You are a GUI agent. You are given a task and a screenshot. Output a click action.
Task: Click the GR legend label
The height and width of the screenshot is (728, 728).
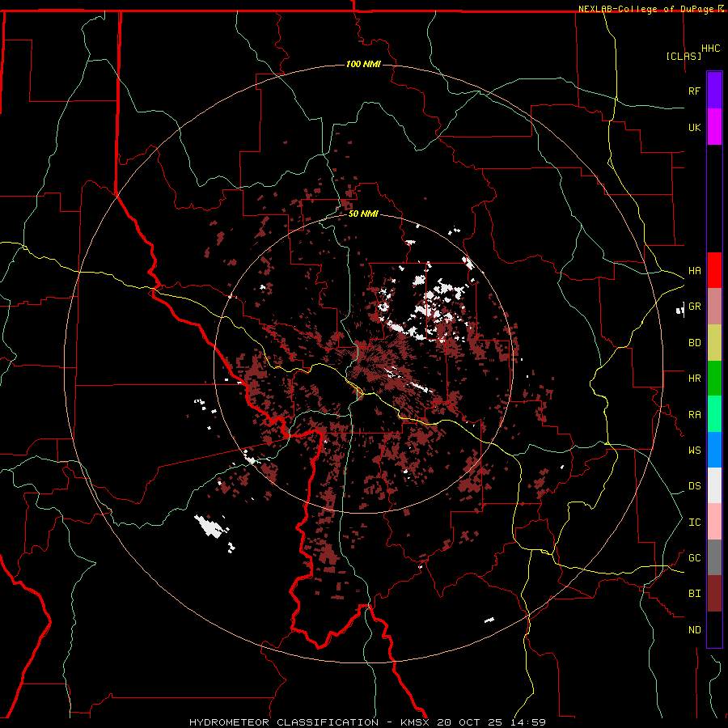coord(694,307)
